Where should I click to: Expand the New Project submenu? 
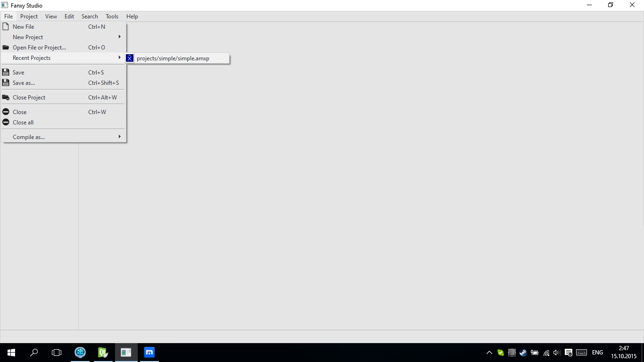(63, 37)
